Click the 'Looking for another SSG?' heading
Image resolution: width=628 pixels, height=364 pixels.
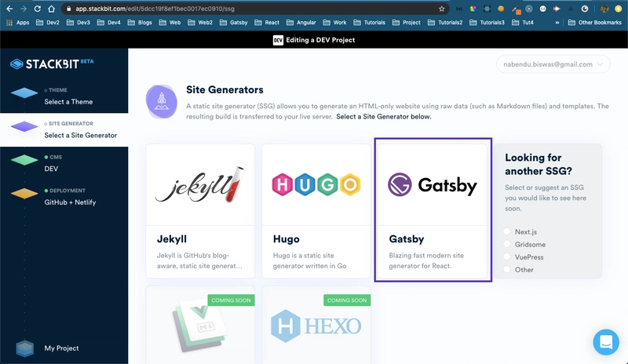click(x=539, y=164)
